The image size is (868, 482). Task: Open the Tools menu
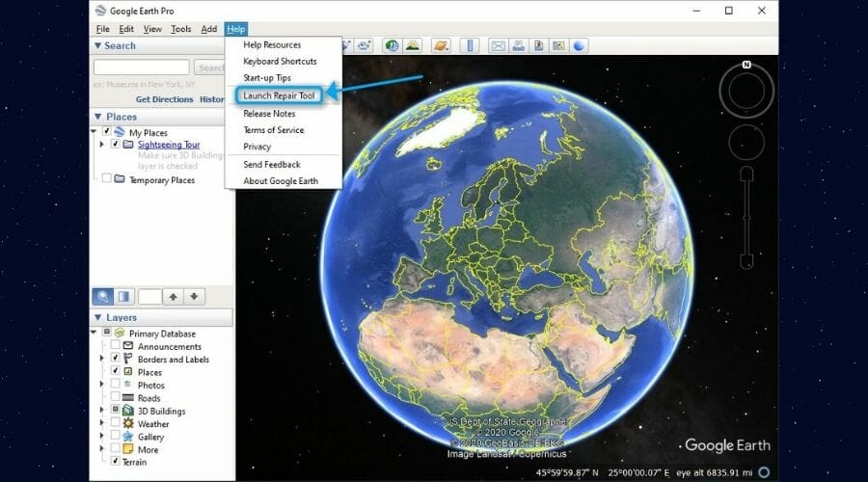[x=180, y=29]
